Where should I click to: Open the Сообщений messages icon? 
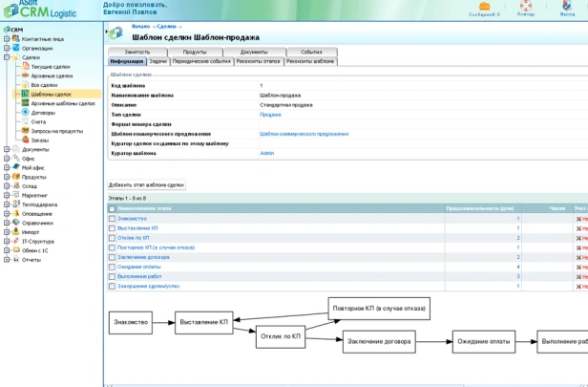click(x=484, y=7)
